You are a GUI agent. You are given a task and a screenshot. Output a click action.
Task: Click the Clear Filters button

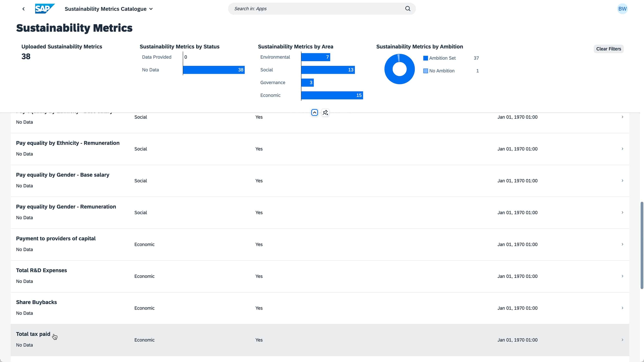609,49
